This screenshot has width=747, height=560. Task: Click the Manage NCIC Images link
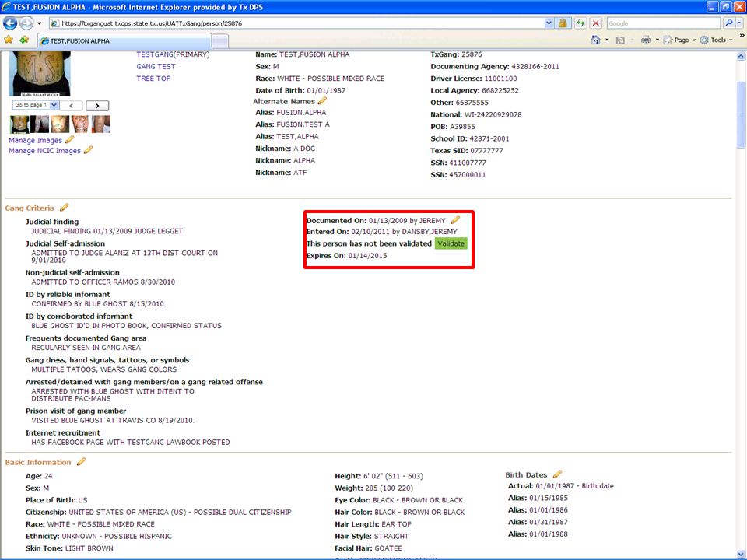(45, 151)
